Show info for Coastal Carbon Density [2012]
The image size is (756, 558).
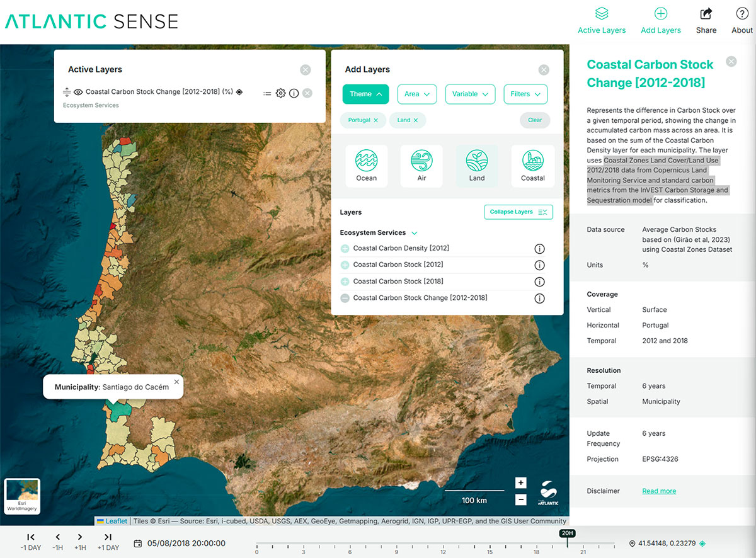click(x=539, y=249)
